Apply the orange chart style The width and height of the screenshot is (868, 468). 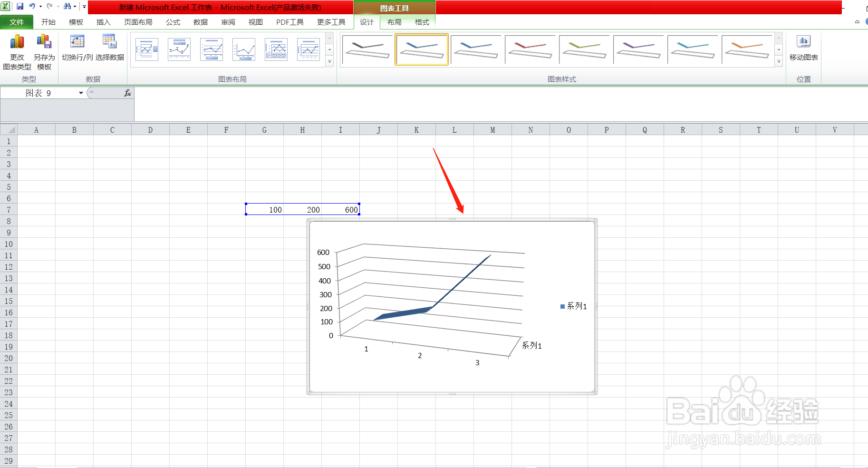(x=747, y=49)
